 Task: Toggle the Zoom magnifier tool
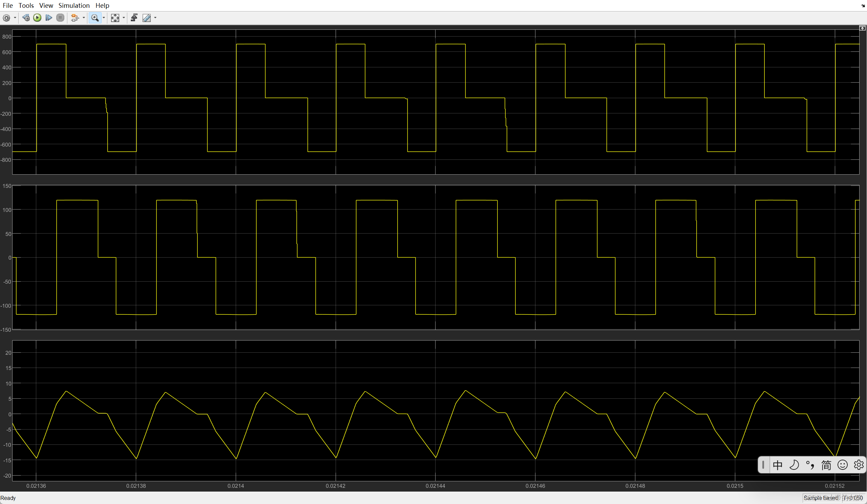94,18
